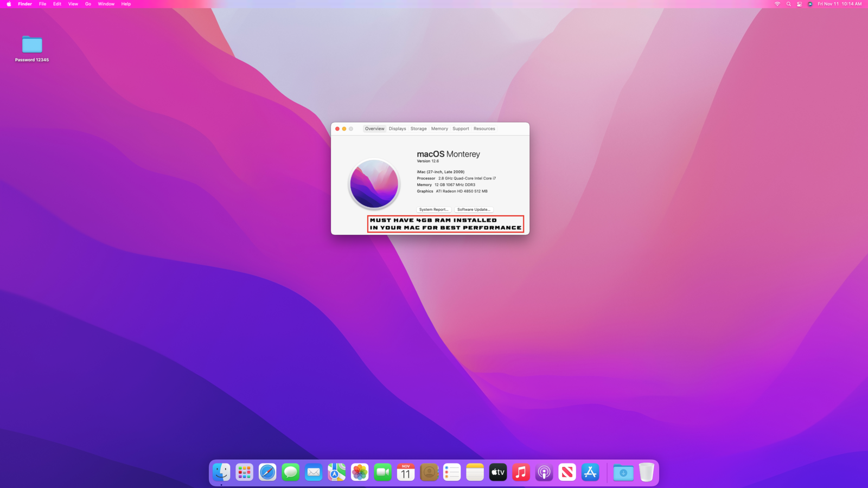This screenshot has width=868, height=488.
Task: Open the Contacts app in the Dock
Action: point(429,472)
